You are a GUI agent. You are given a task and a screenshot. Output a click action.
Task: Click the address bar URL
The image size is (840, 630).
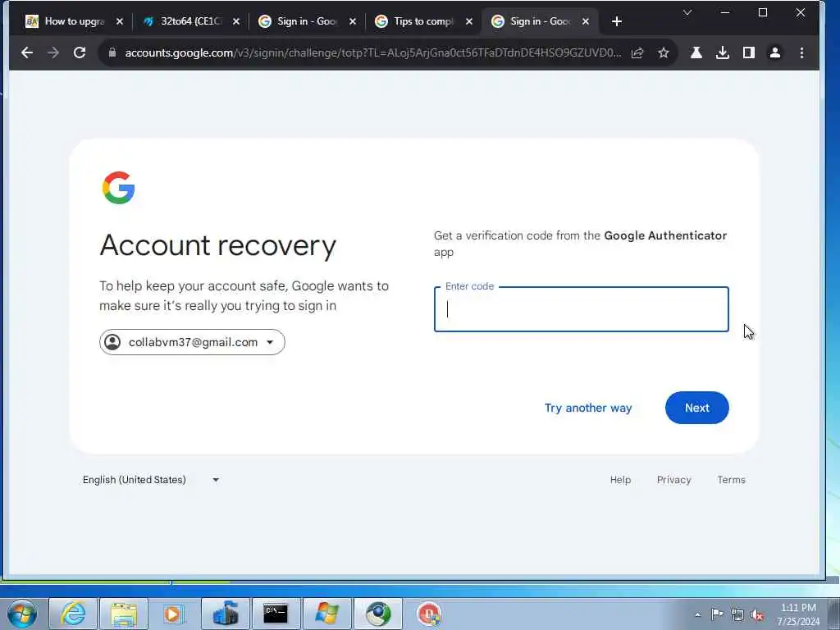[373, 52]
